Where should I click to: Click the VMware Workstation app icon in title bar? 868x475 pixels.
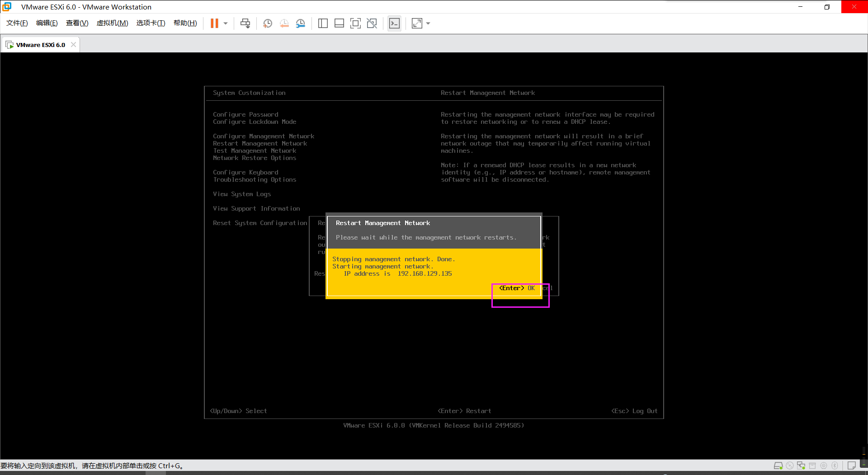coord(7,7)
